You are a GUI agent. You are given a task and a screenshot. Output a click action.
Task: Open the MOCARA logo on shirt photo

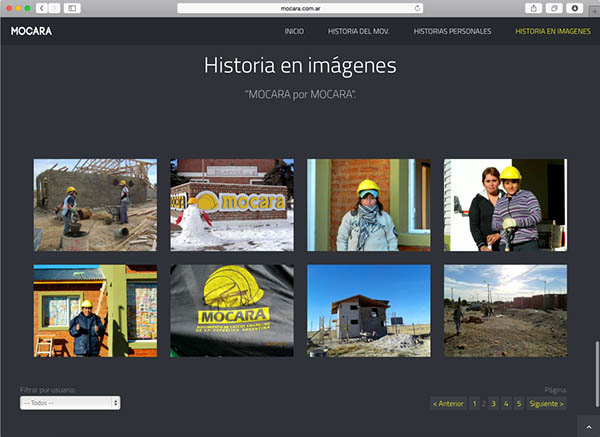(232, 310)
